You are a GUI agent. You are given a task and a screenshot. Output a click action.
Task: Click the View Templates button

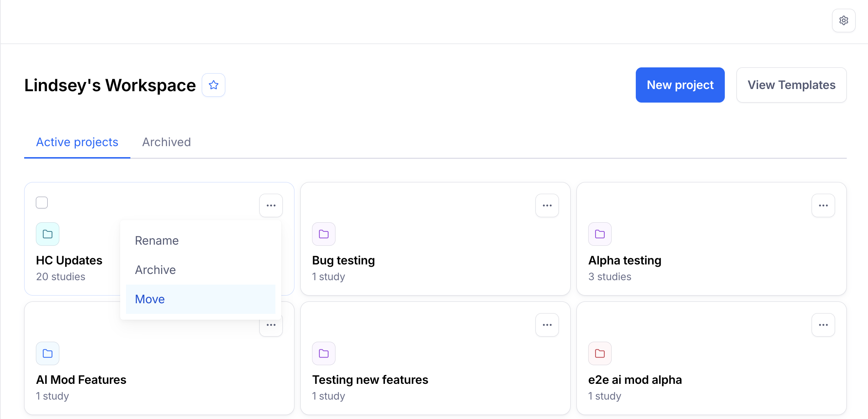pyautogui.click(x=791, y=85)
